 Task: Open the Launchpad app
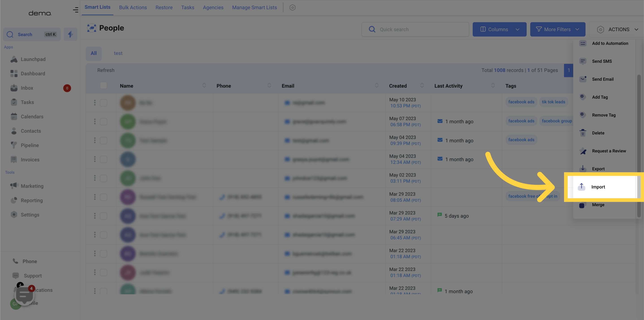[28, 59]
